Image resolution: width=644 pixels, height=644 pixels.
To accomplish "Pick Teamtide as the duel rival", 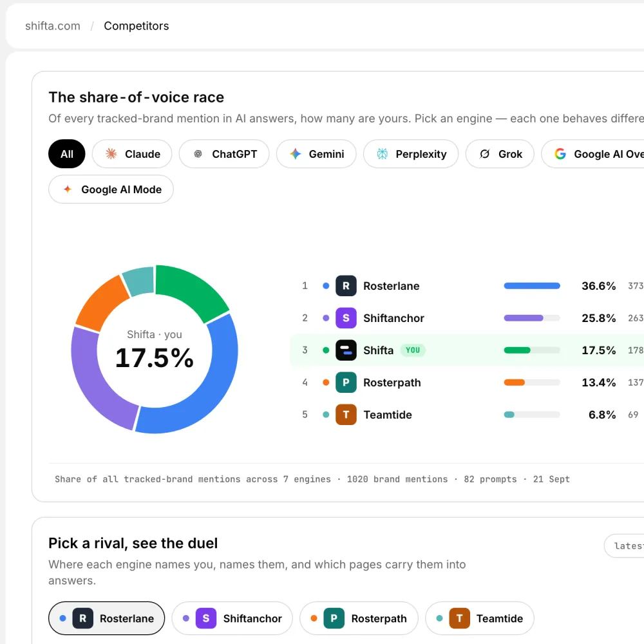I will 479,618.
